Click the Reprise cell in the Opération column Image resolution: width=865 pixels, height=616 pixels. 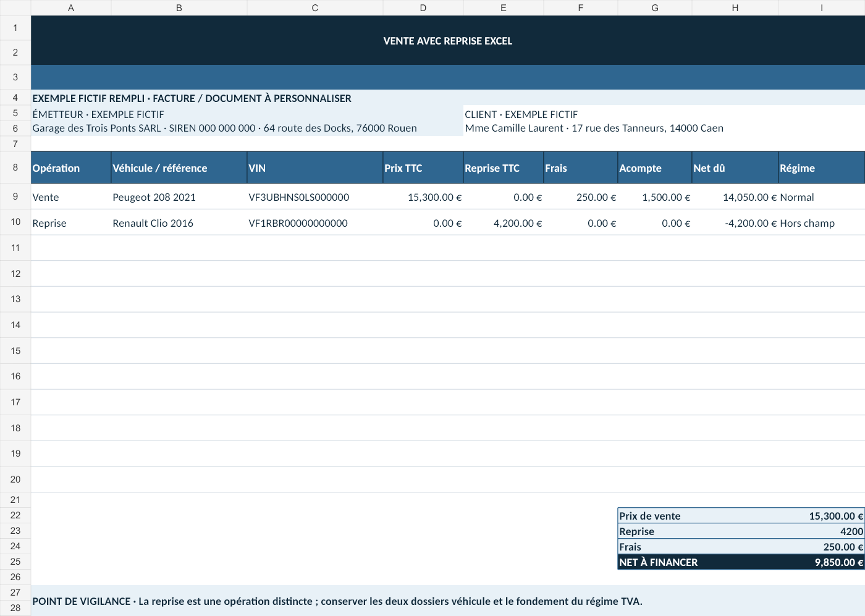pyautogui.click(x=71, y=223)
